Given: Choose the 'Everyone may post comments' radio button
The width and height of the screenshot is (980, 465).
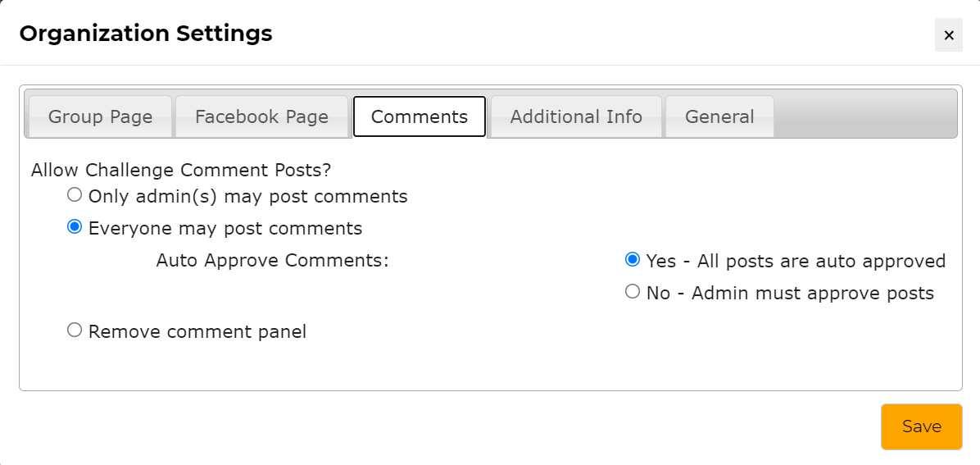Looking at the screenshot, I should click(x=75, y=227).
